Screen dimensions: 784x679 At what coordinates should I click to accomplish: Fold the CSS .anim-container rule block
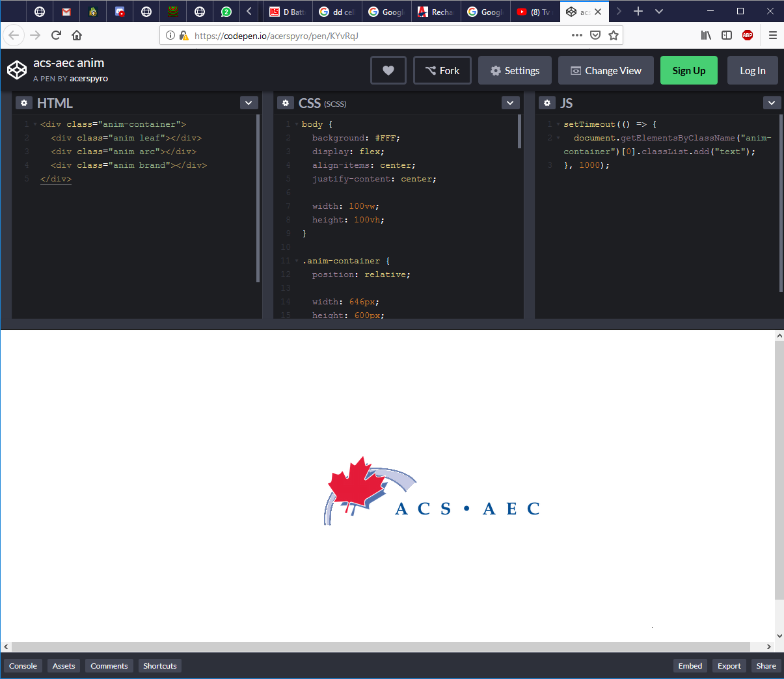point(297,261)
